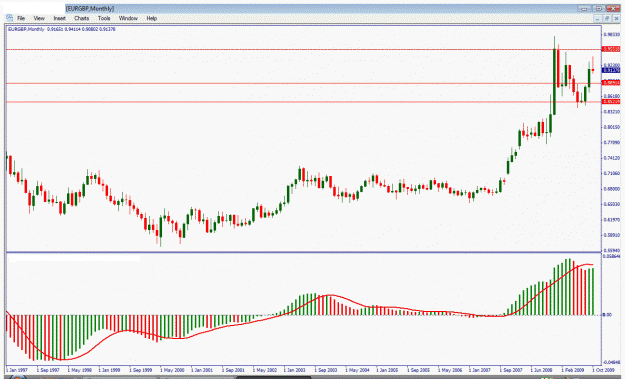Viewport: 625px width, 379px height.
Task: Click the 1 Sep 2007 date label
Action: (511, 370)
